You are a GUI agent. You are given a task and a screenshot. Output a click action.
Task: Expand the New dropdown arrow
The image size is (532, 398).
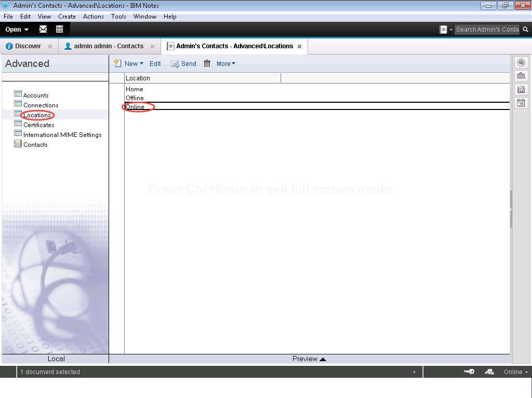(x=141, y=64)
